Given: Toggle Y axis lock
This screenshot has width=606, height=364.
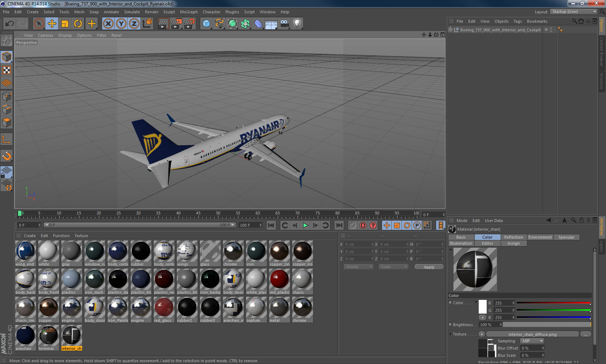Looking at the screenshot, I should 121,24.
